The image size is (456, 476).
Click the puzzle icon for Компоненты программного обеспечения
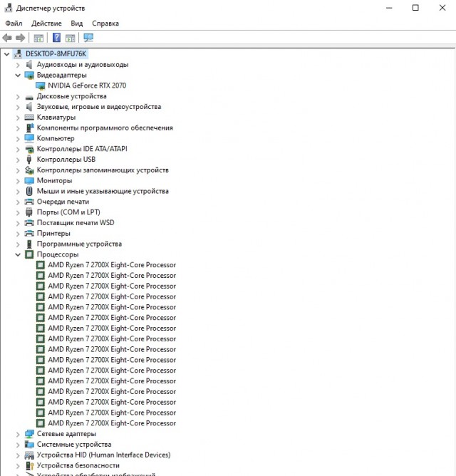[x=30, y=128]
